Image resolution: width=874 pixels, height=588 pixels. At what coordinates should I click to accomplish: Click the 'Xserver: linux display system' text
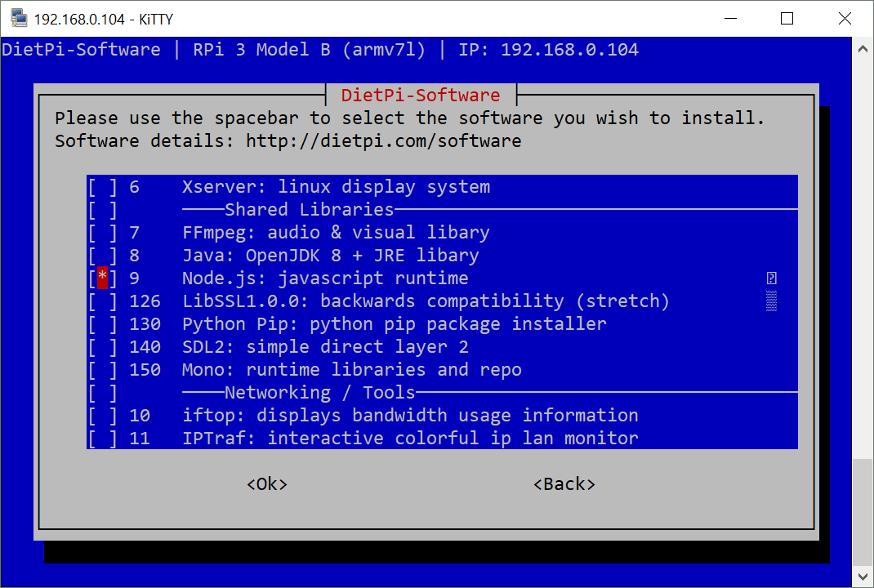[336, 187]
